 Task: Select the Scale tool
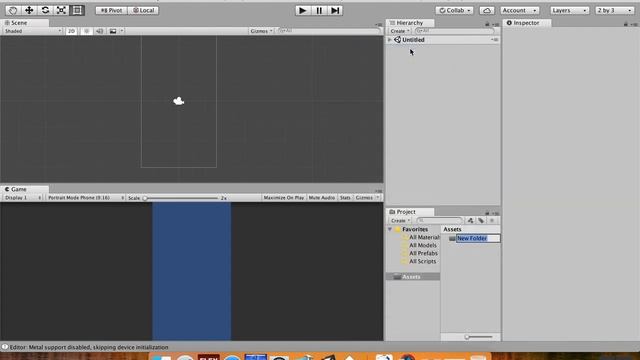(61, 10)
